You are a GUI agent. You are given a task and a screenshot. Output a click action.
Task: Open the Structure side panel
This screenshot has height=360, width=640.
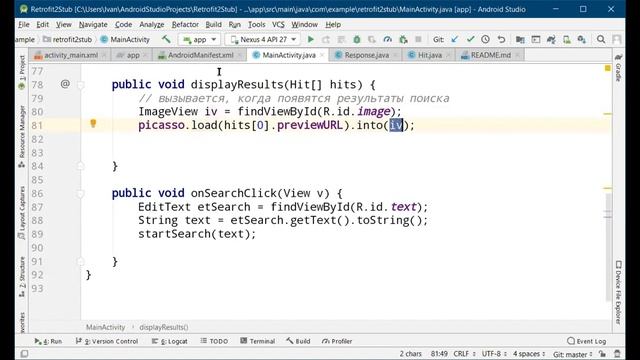pos(22,277)
